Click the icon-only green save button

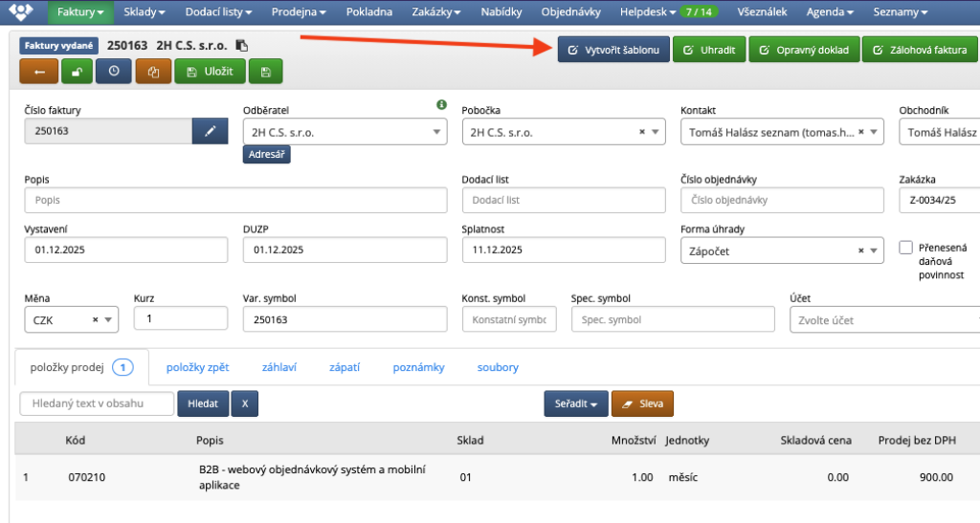[265, 72]
